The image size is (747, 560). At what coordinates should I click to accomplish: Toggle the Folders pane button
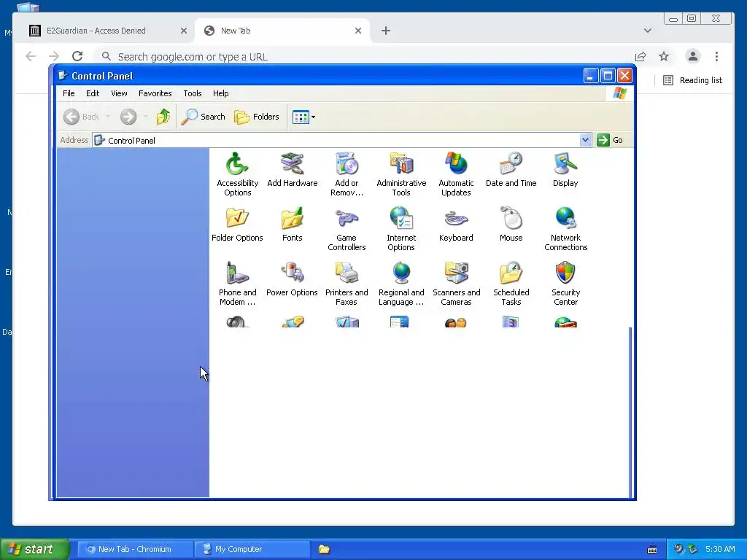(257, 117)
